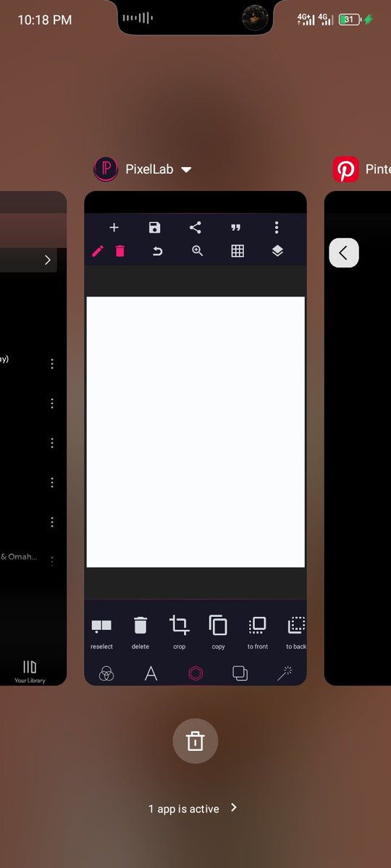Tap the audio waveform indicator in notch
Screen dimensions: 391x868
point(138,17)
